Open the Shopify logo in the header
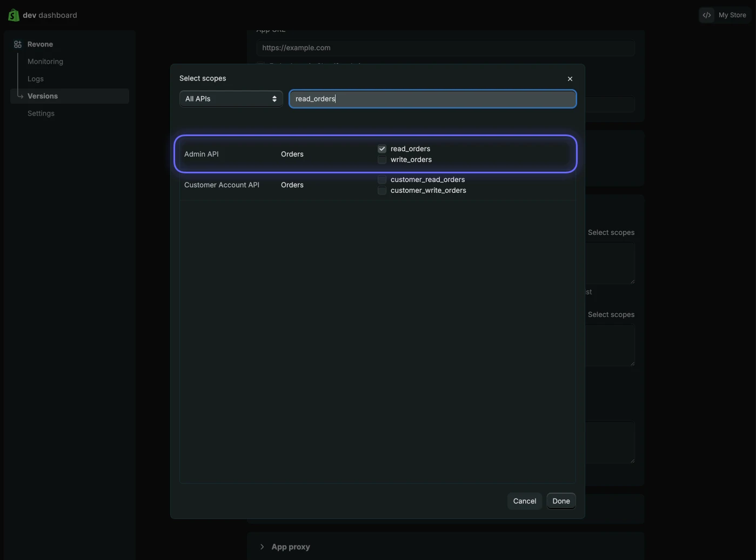 point(14,15)
